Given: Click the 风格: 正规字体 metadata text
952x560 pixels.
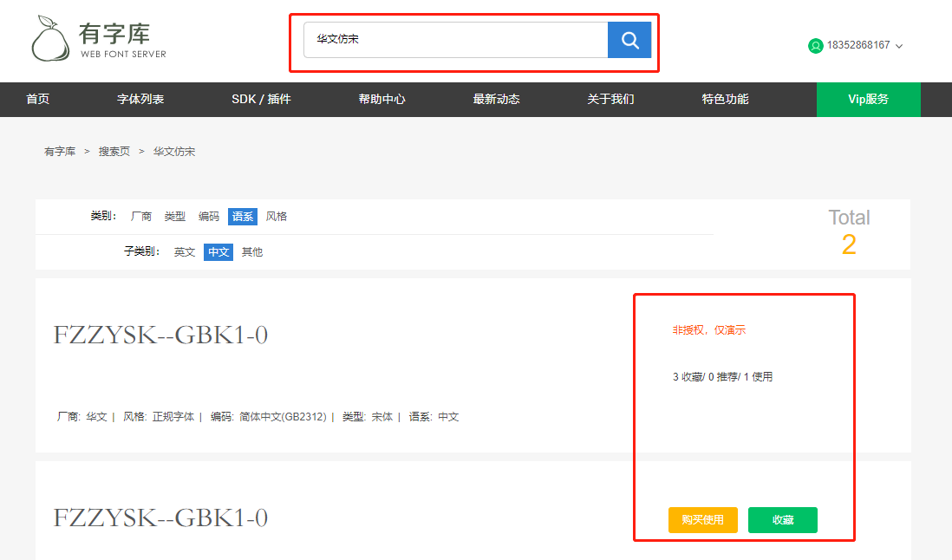Looking at the screenshot, I should (159, 417).
